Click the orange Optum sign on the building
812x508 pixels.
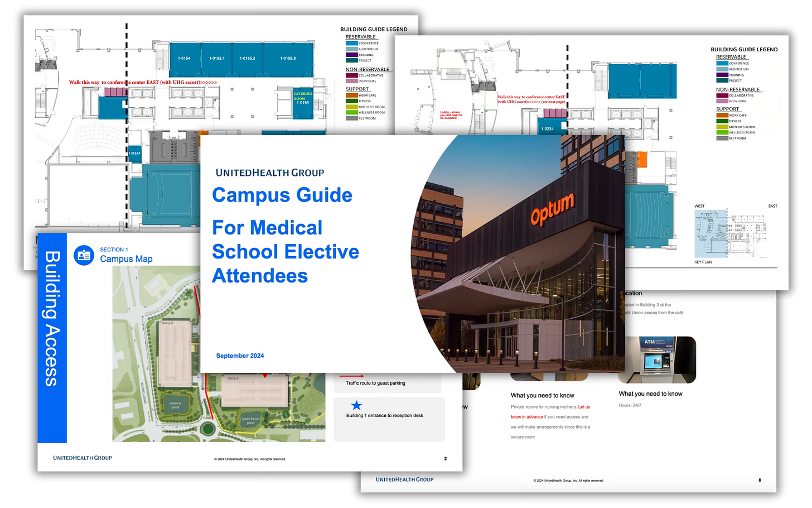point(552,209)
